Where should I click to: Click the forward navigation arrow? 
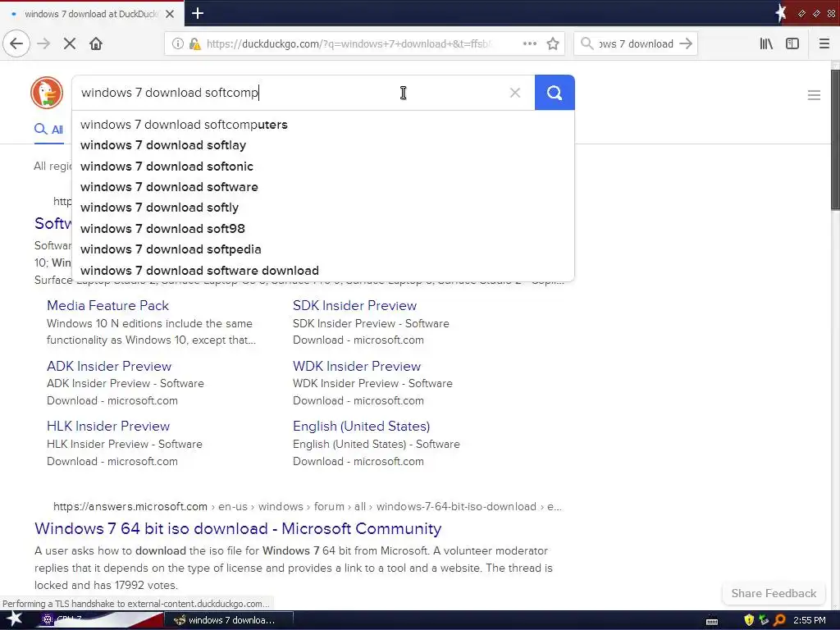click(43, 44)
